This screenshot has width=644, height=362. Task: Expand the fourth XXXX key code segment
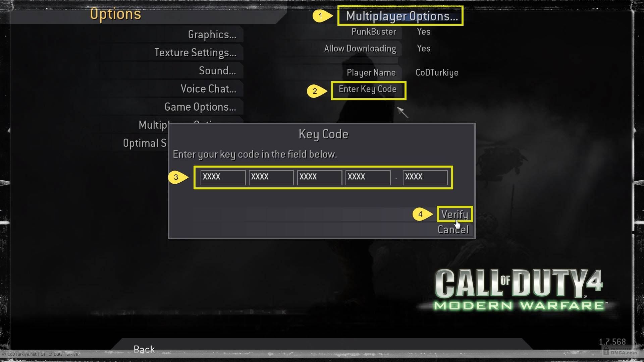click(x=368, y=177)
